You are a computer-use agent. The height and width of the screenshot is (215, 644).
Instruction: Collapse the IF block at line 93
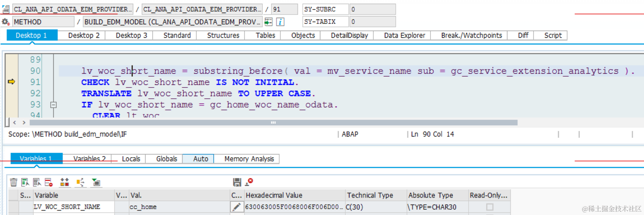point(53,105)
